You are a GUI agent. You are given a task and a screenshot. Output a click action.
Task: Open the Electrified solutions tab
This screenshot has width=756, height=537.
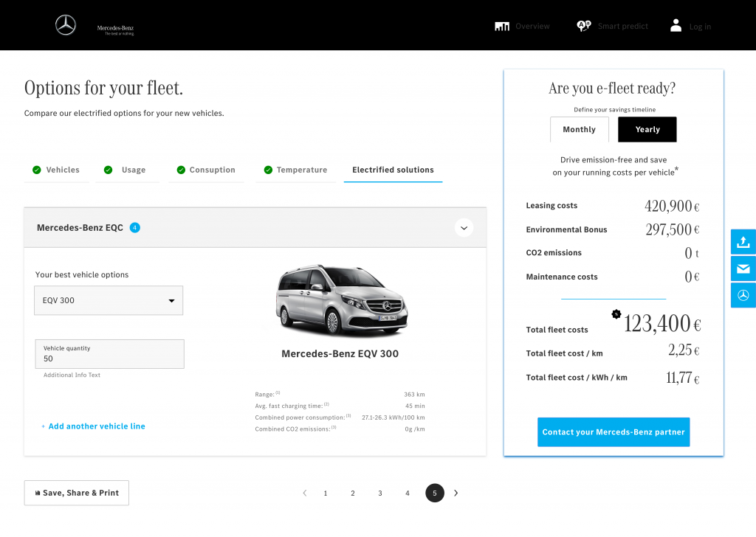point(393,170)
